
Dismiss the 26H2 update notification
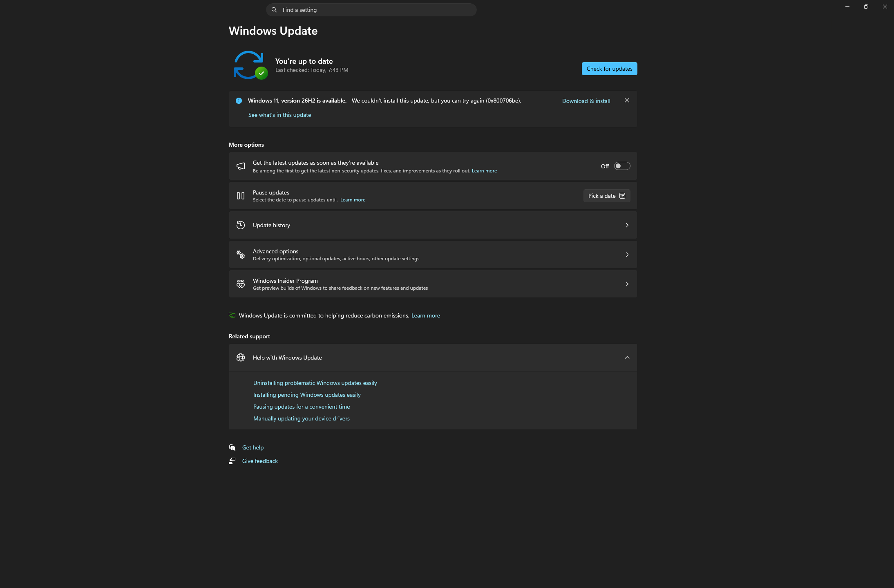pos(627,101)
